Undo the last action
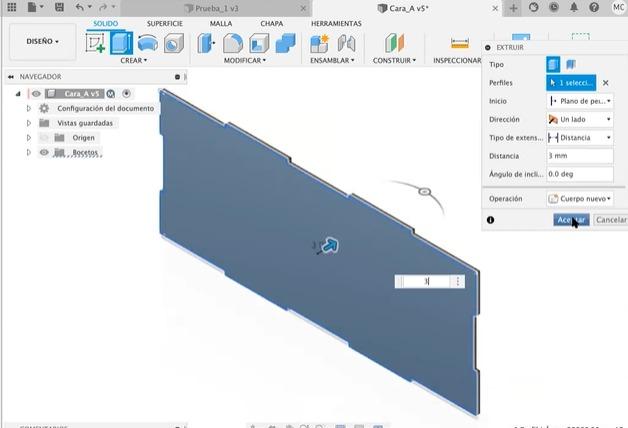Image resolution: width=628 pixels, height=428 pixels. click(x=80, y=7)
